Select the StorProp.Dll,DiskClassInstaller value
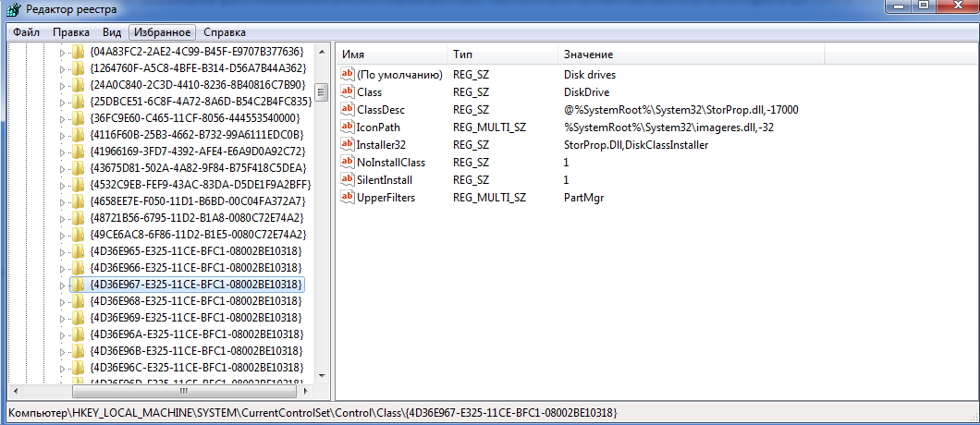This screenshot has width=980, height=425. pos(636,144)
